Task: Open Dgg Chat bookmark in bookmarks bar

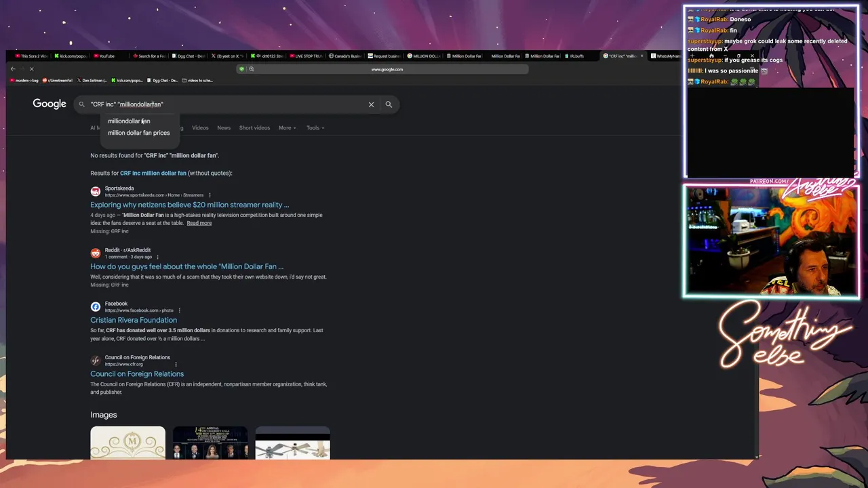Action: (163, 80)
